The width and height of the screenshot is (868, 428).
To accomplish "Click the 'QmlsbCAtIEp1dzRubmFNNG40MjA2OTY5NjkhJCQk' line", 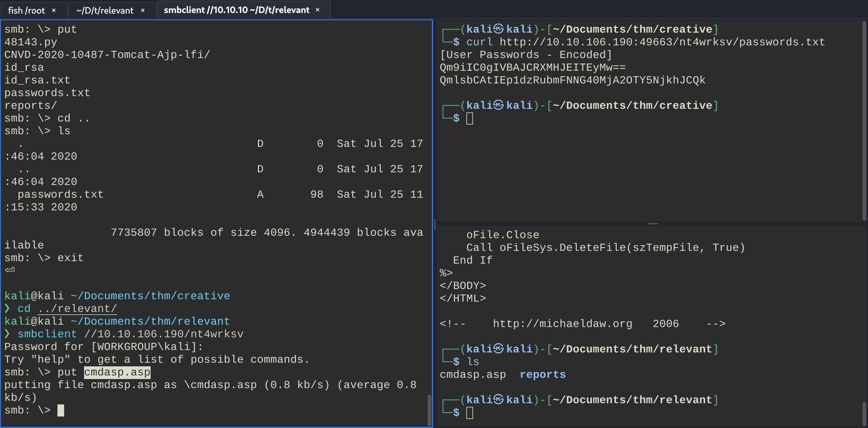I will [573, 80].
